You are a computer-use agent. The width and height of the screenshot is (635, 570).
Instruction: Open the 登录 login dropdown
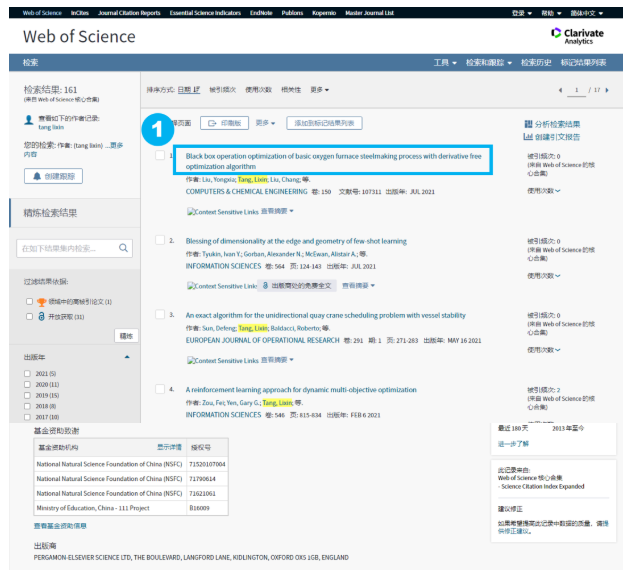point(522,13)
